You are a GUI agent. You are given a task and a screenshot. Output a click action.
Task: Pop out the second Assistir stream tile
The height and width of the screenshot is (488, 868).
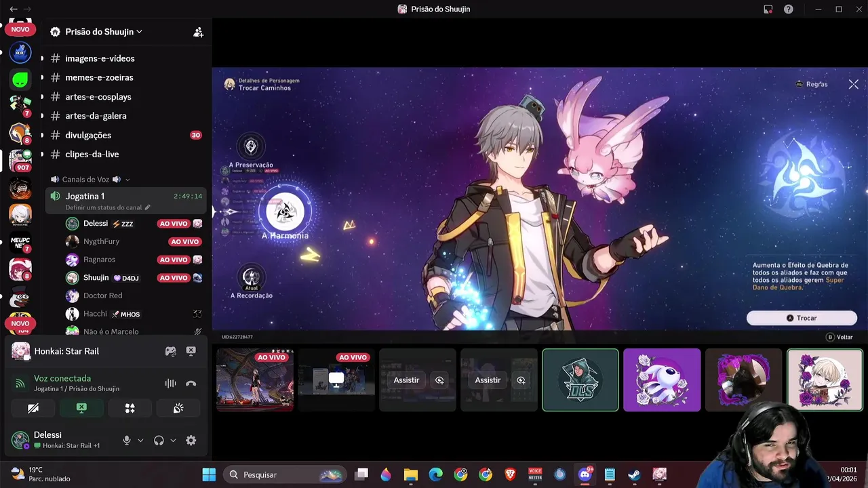(x=521, y=380)
